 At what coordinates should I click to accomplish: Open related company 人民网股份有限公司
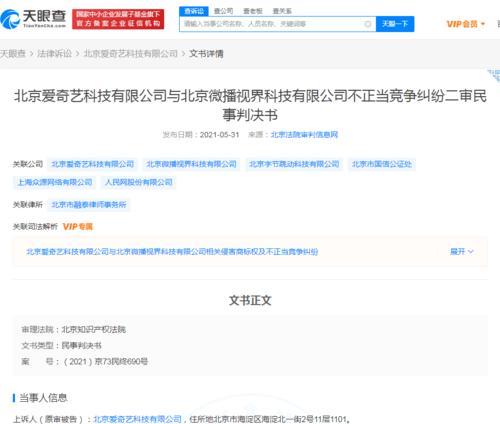click(x=139, y=182)
